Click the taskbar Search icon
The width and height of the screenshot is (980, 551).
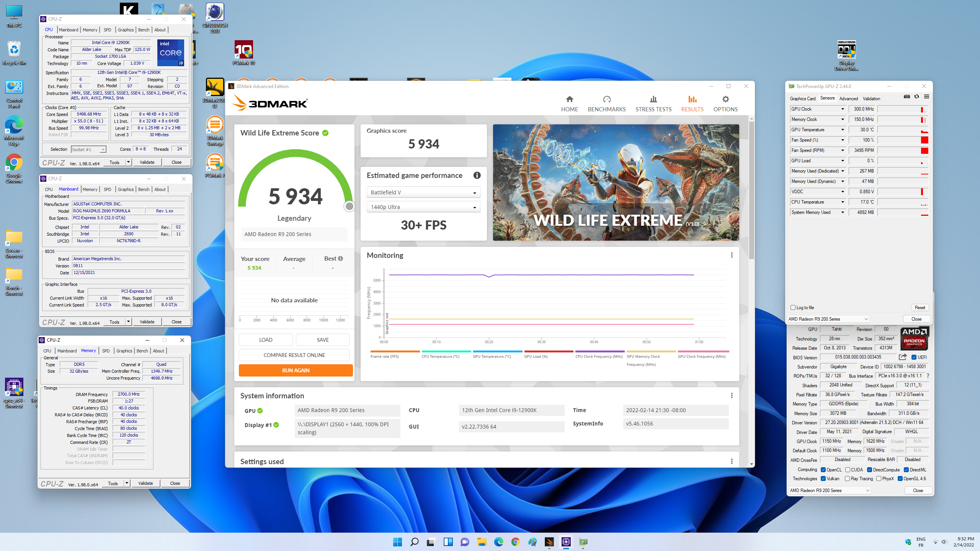414,542
